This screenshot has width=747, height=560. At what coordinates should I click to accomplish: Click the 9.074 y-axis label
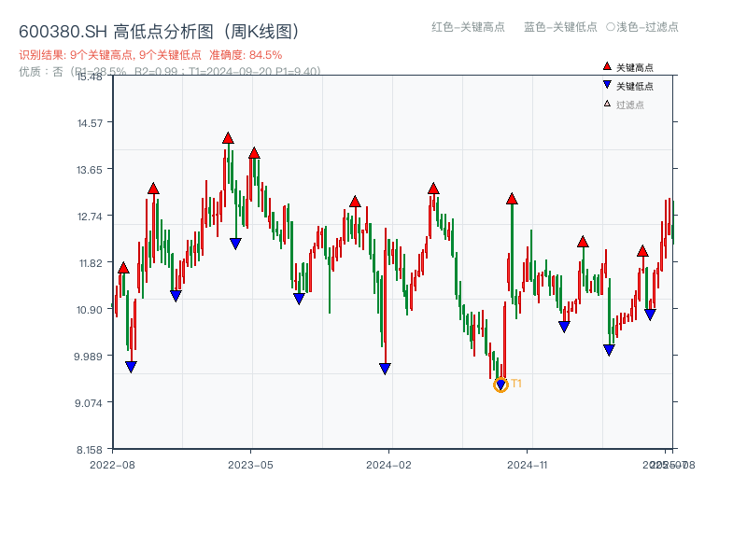[89, 403]
